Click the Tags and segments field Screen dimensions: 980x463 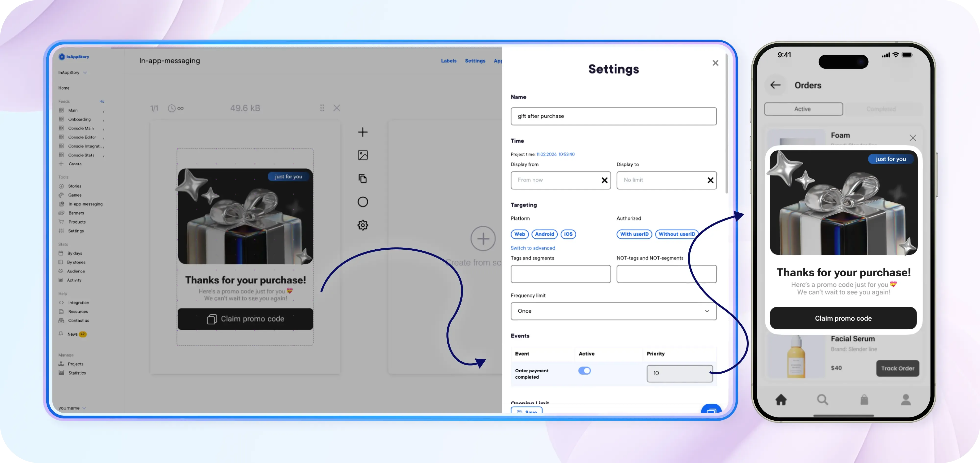(x=561, y=274)
